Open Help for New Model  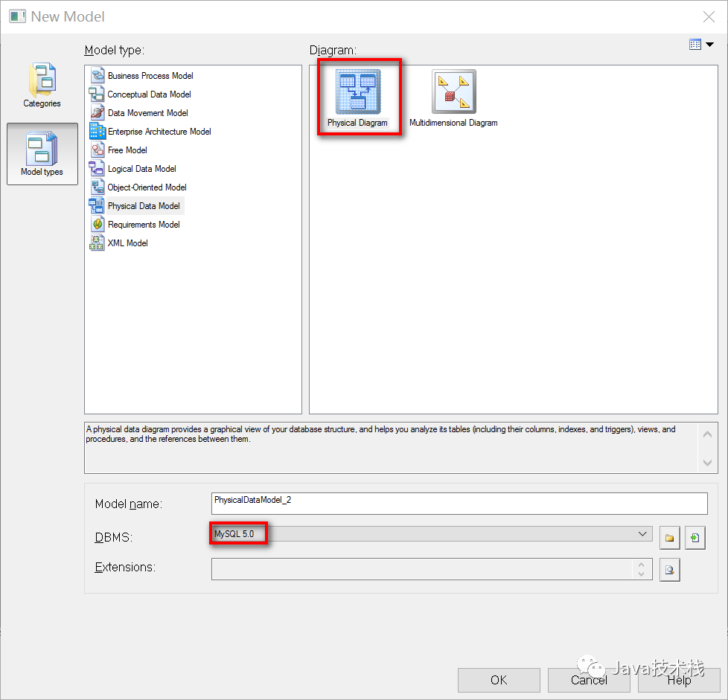point(679,680)
